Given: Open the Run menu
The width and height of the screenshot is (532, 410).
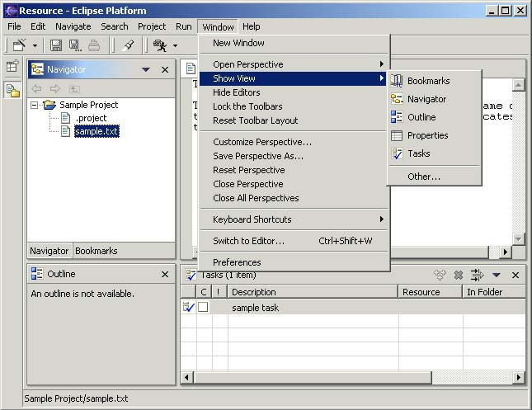Looking at the screenshot, I should tap(184, 26).
